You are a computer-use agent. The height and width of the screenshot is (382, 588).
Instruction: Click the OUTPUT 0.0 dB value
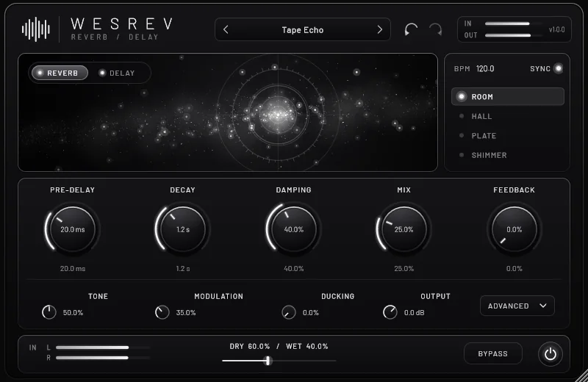point(414,313)
